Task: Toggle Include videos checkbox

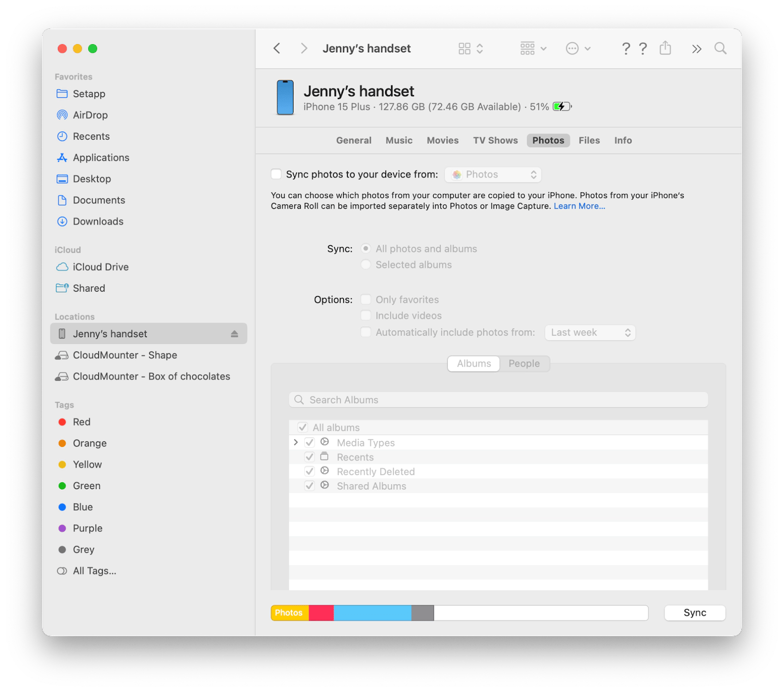Action: coord(366,316)
